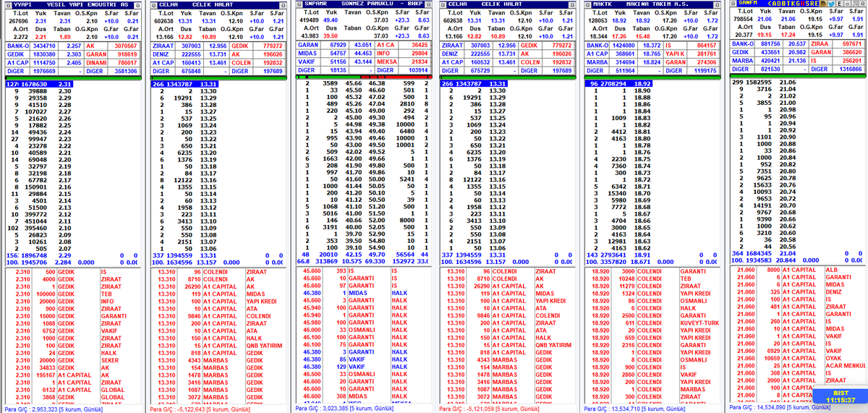Click the boxed 'E' icon in SANFM title
Viewport: 868px width, 413px height.
[x=840, y=4]
